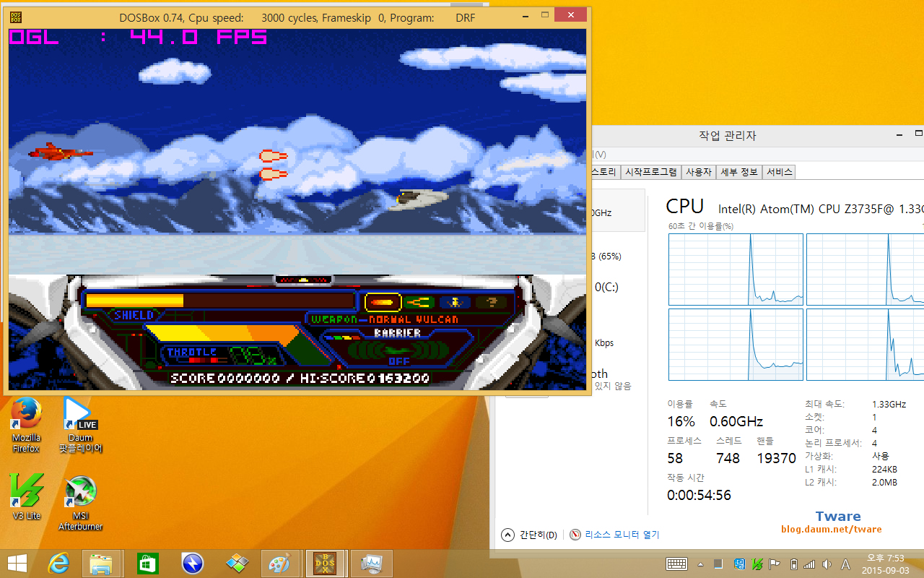Click the L2 cache value 2.0MB
The width and height of the screenshot is (924, 578).
(x=884, y=482)
